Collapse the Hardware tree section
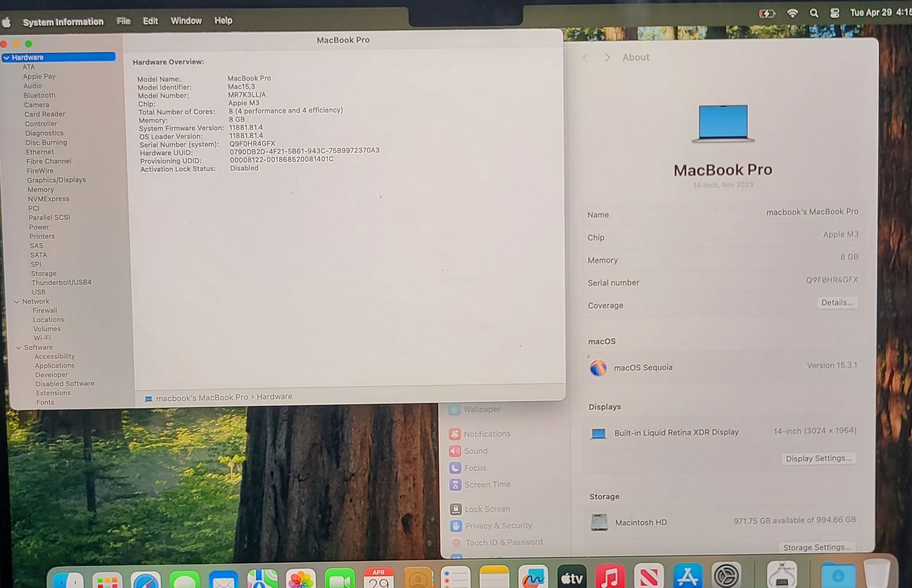This screenshot has width=912, height=588. click(x=6, y=58)
